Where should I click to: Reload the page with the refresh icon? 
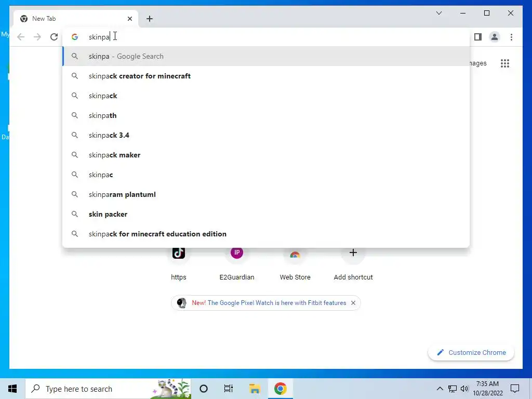[x=54, y=37]
